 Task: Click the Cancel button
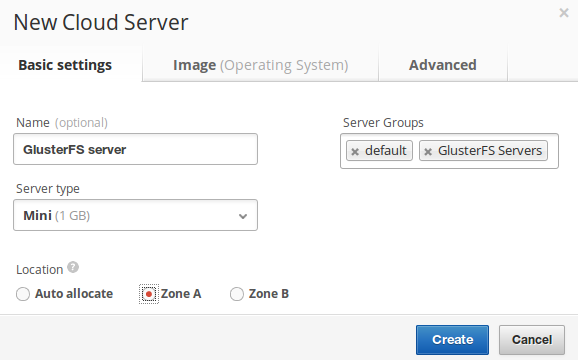[x=532, y=340]
